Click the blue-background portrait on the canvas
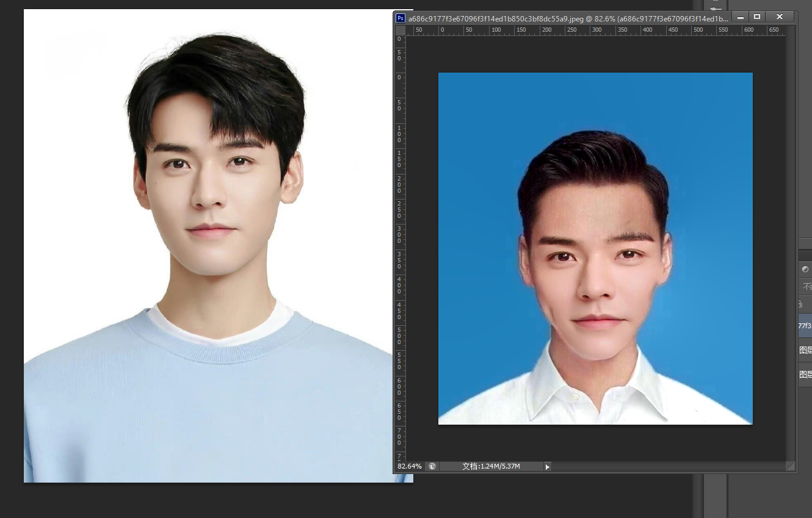 coord(595,248)
